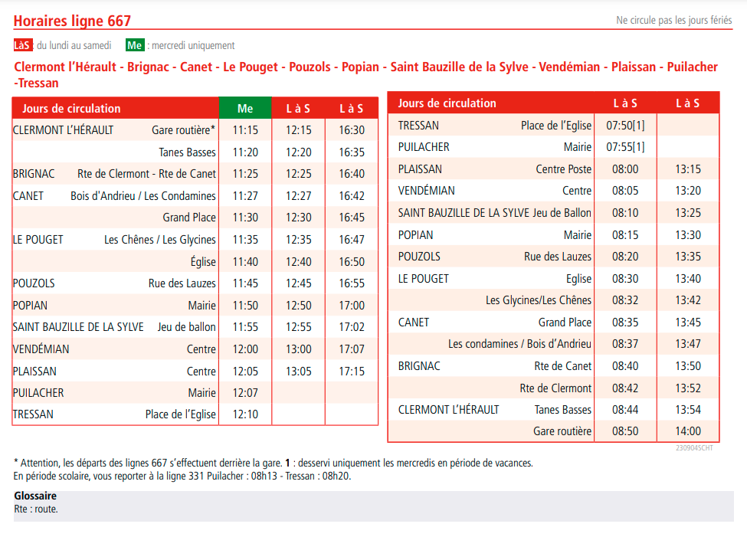The height and width of the screenshot is (560, 747).
Task: Select 'du lundi au samedi' legend text
Action: tap(74, 45)
